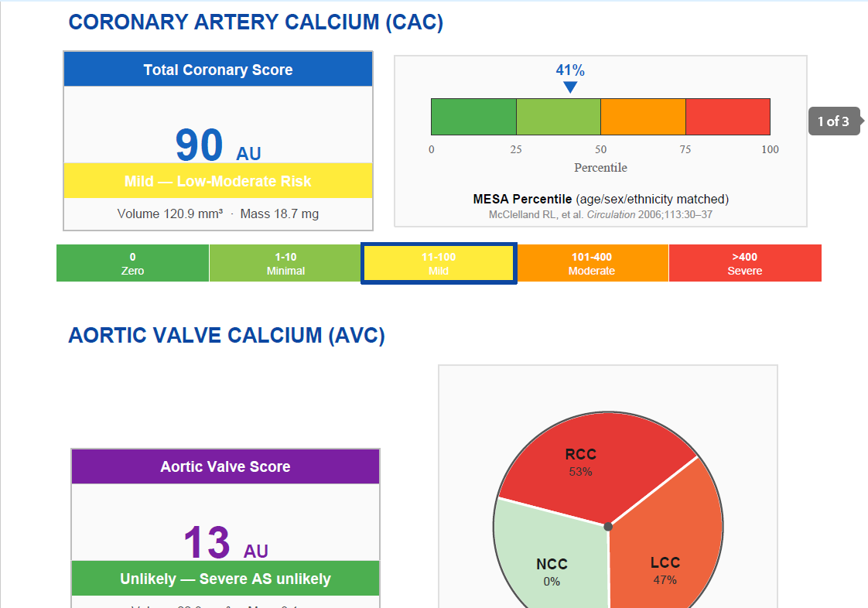Click the 90 AU coronary score value
Image resolution: width=868 pixels, height=608 pixels.
[218, 145]
